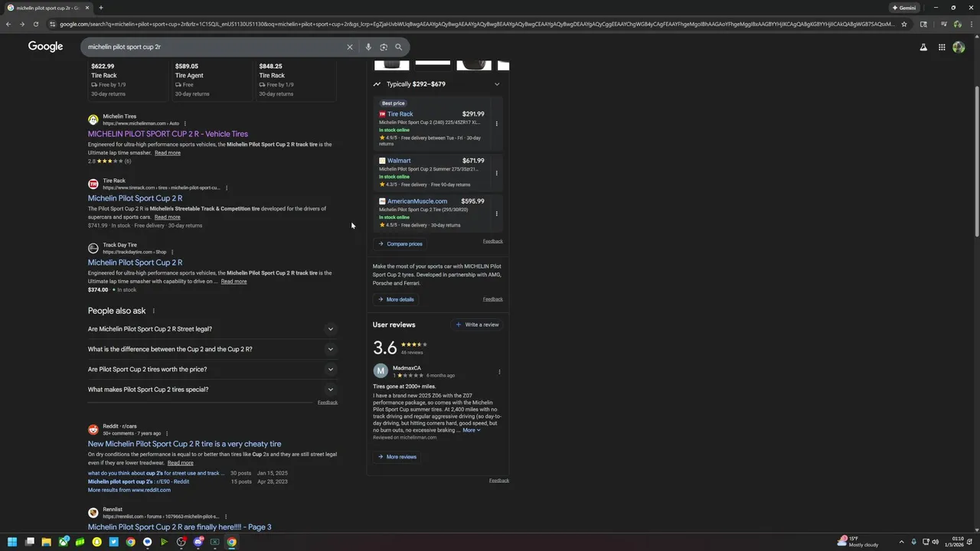This screenshot has width=980, height=551.
Task: Open more options for Michelin Tires result
Action: tap(185, 123)
